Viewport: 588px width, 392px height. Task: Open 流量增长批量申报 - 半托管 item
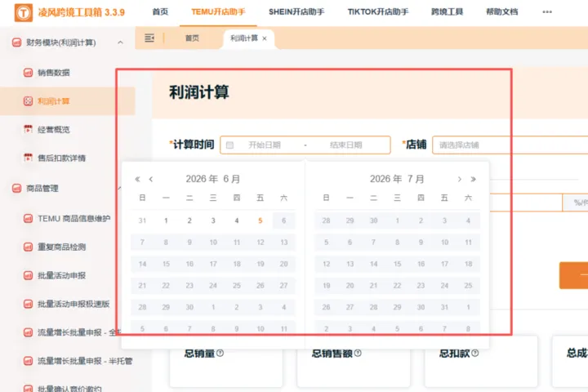85,361
